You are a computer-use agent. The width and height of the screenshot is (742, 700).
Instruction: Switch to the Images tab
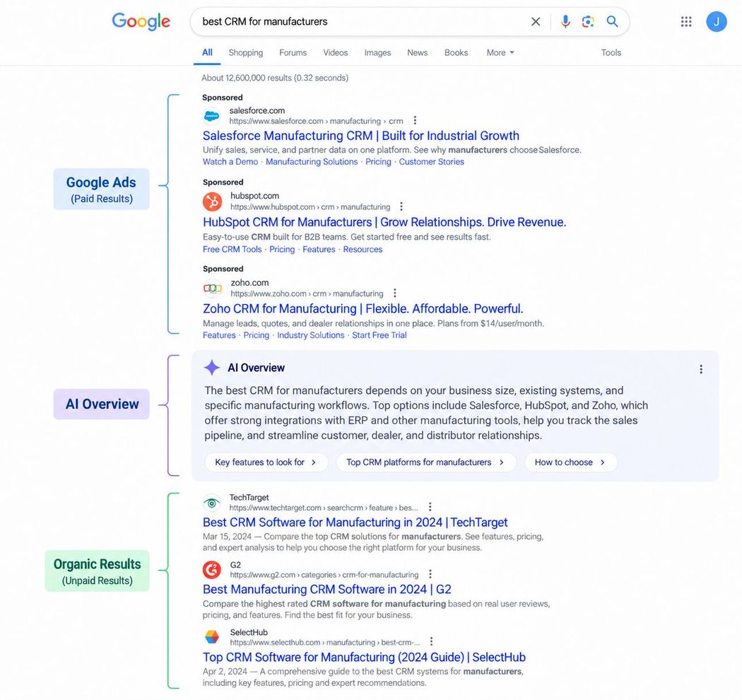[x=377, y=52]
